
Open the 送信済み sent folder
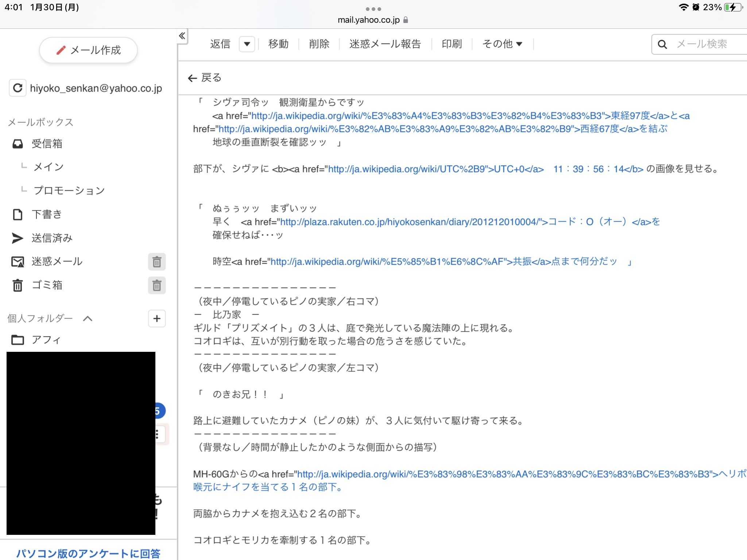point(52,238)
